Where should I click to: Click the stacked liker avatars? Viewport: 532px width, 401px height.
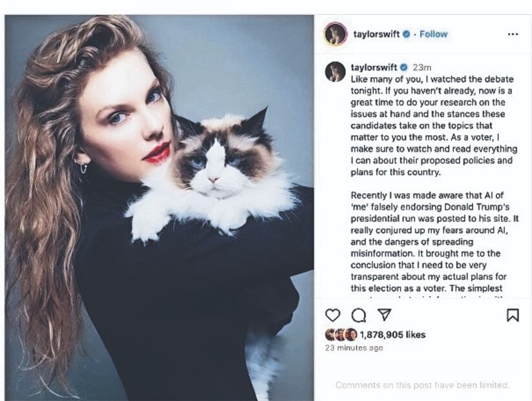click(337, 333)
